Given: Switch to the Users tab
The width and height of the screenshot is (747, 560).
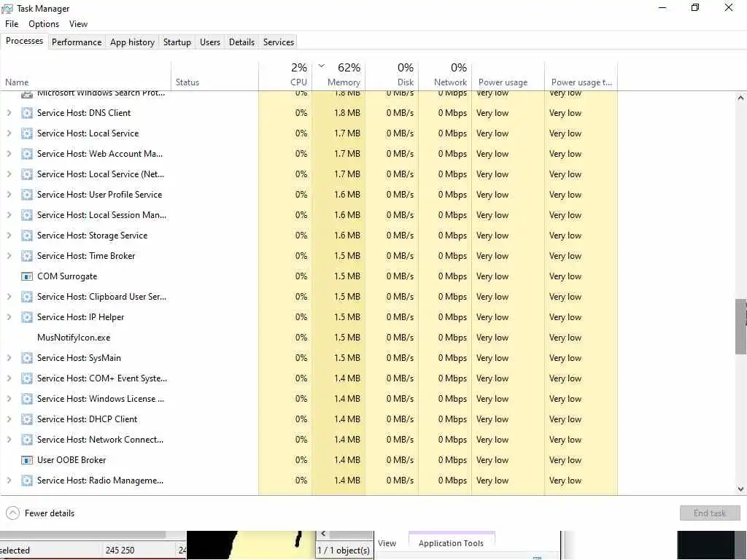Looking at the screenshot, I should pos(210,42).
